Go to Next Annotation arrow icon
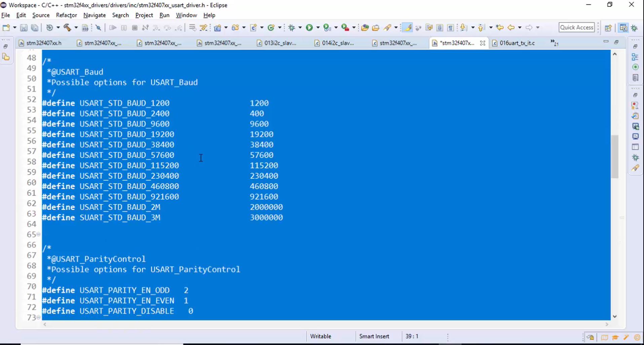Screen dimensions: 644x345 point(464,28)
